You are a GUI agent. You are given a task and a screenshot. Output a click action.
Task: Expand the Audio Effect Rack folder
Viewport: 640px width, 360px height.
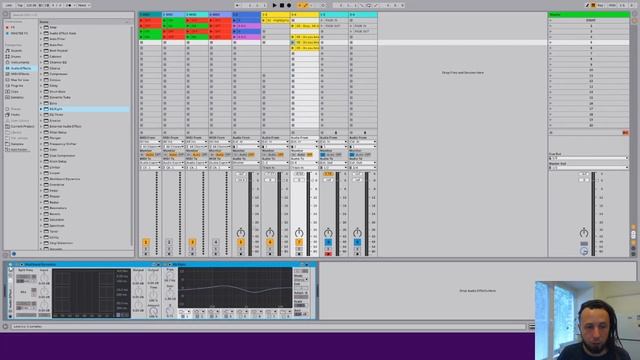coord(41,33)
